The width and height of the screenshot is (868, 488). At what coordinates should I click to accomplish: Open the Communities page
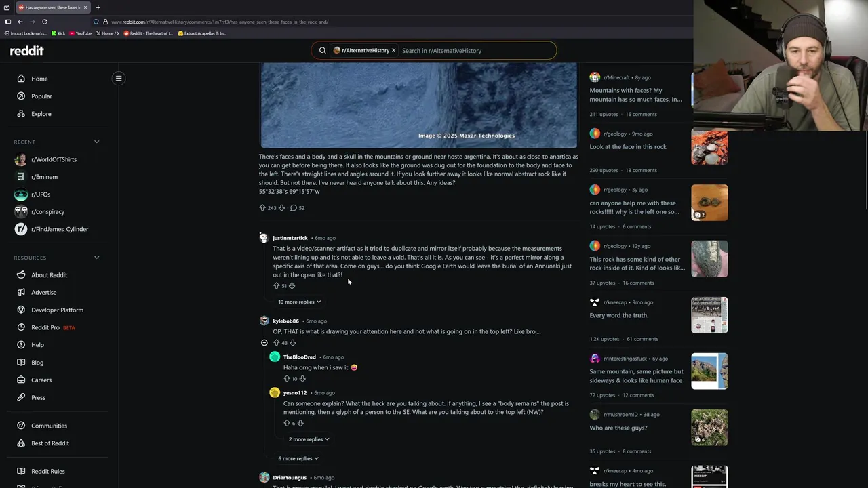pos(49,426)
